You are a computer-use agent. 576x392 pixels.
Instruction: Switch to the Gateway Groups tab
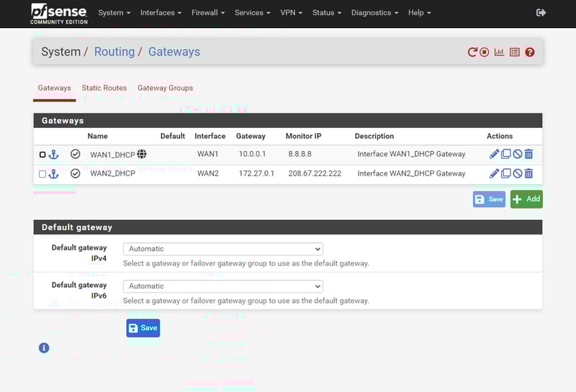[x=165, y=88]
